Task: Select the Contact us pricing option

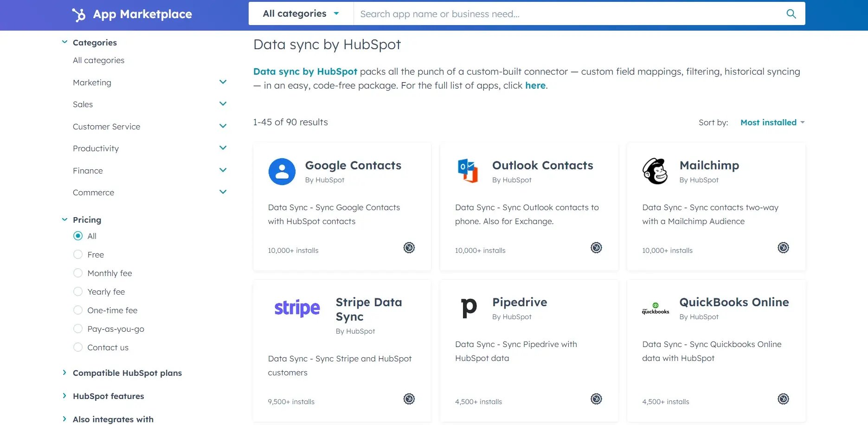Action: point(78,347)
